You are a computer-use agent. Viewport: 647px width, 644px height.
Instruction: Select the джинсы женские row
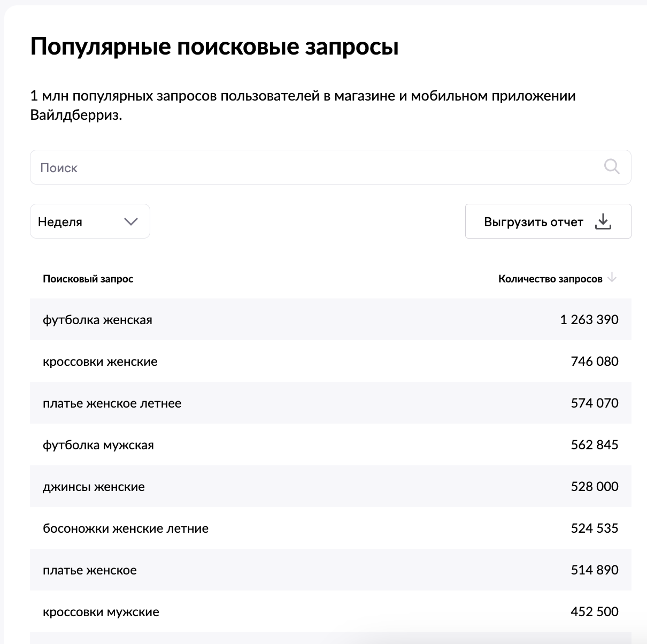[330, 486]
